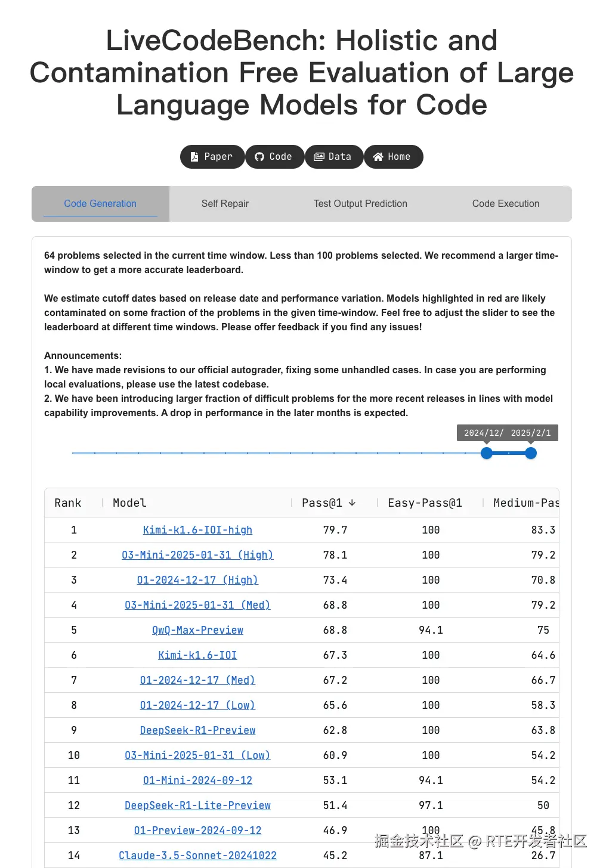Click the GitHub icon on Code button
The image size is (606, 868).
point(259,157)
